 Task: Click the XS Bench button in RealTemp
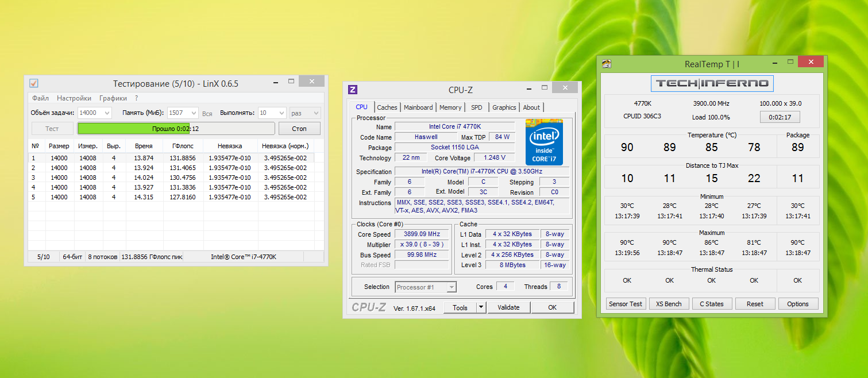tap(669, 304)
